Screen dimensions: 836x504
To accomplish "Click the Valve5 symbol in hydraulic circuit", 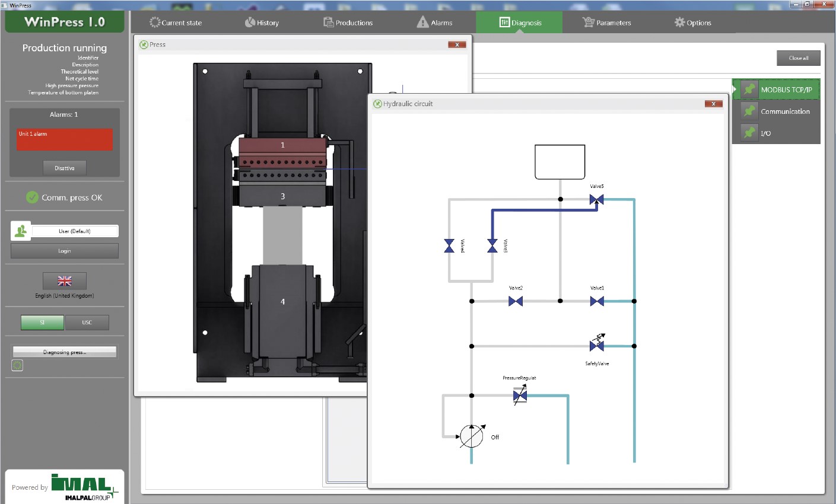I will click(x=597, y=200).
